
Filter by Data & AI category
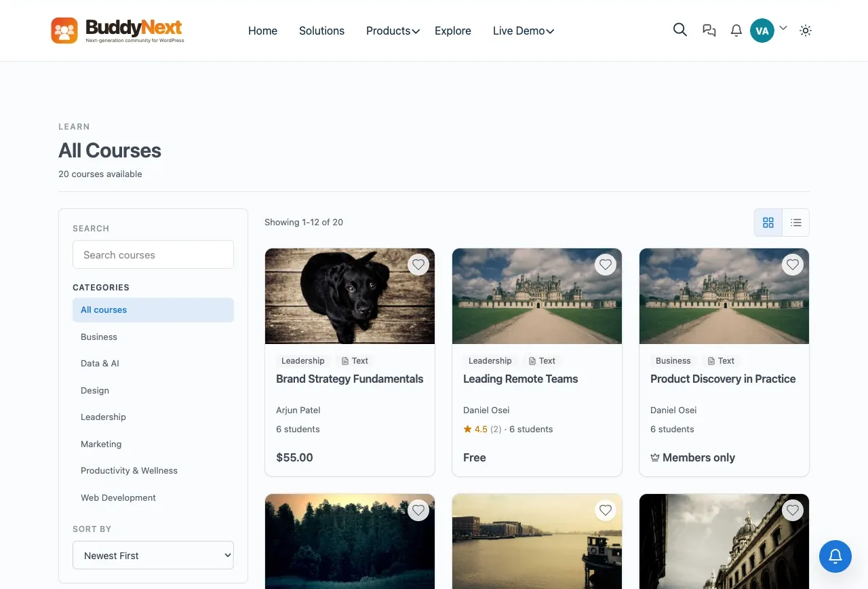coord(153,364)
